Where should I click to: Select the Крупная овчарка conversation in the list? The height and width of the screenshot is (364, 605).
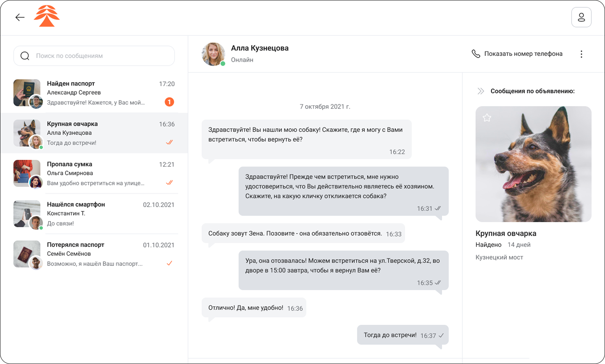tap(94, 133)
